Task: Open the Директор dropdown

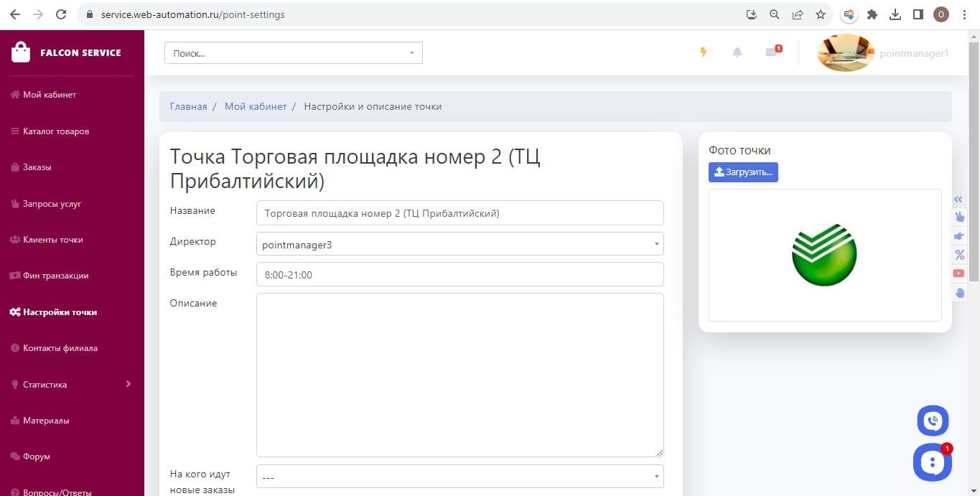Action: pyautogui.click(x=459, y=244)
